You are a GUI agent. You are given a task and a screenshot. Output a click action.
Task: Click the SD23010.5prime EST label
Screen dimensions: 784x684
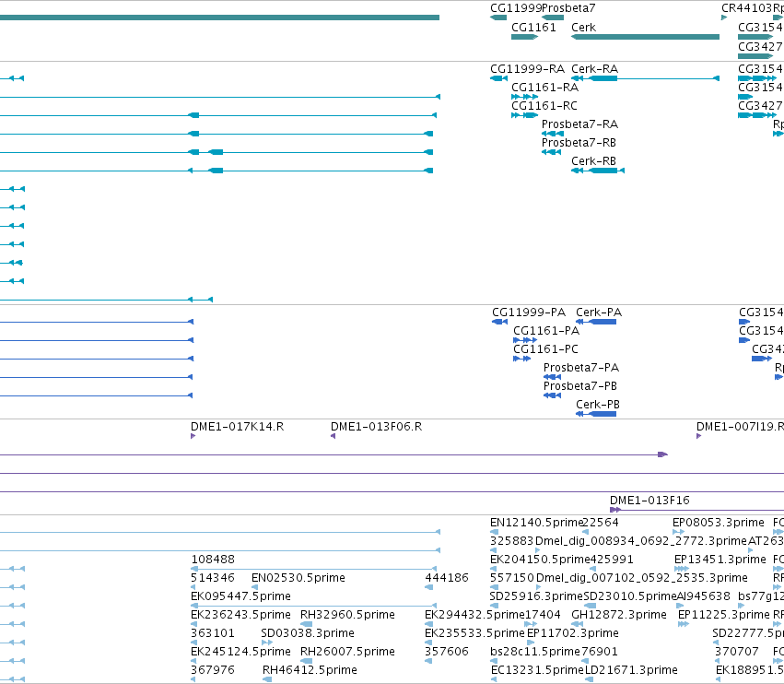[630, 597]
